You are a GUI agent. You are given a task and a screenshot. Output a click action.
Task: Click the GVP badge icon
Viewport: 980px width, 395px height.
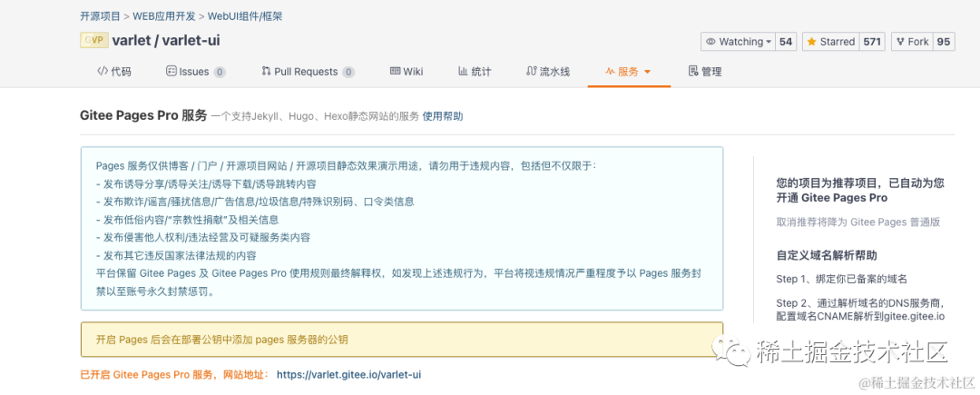(93, 41)
